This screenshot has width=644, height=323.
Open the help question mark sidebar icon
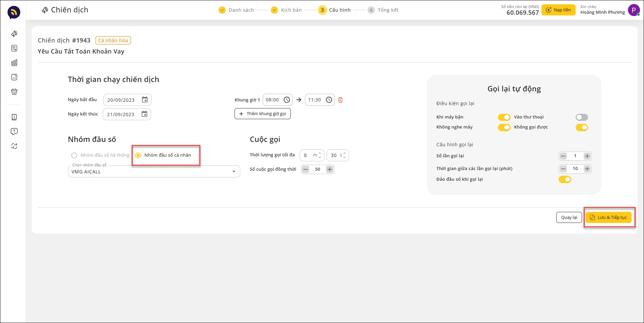tap(14, 132)
